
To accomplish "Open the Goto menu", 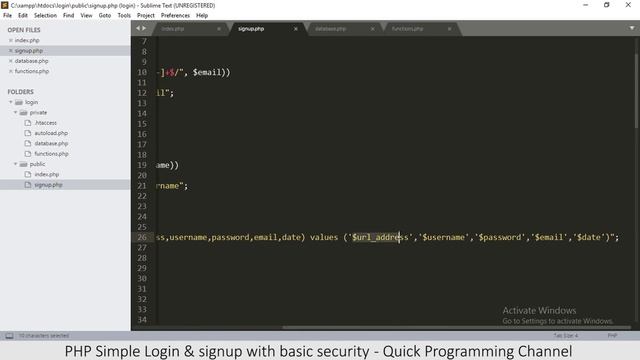I will click(105, 16).
